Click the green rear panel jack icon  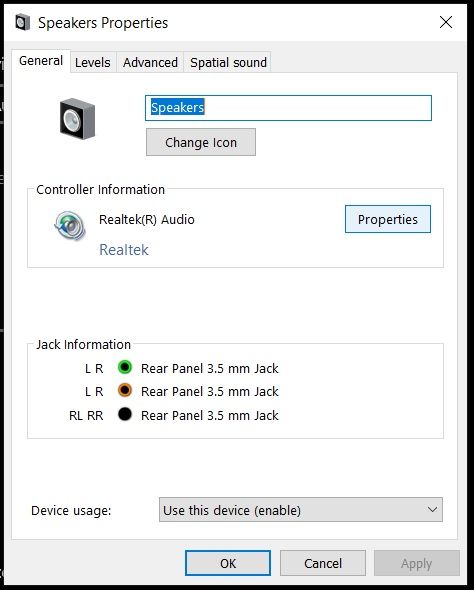coord(125,367)
